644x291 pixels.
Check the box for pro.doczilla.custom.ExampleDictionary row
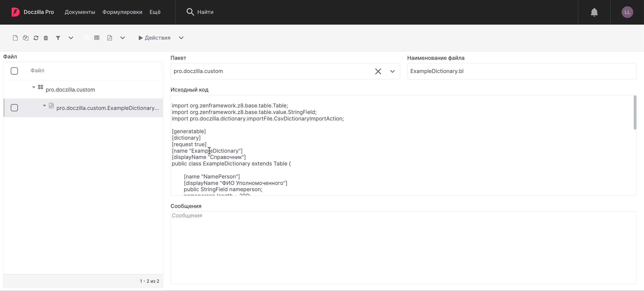pyautogui.click(x=14, y=108)
